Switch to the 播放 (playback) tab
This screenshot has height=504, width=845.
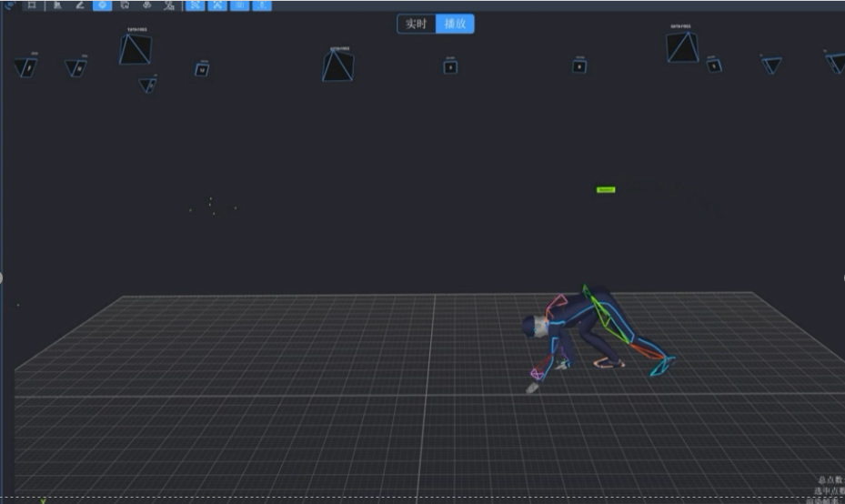coord(455,24)
